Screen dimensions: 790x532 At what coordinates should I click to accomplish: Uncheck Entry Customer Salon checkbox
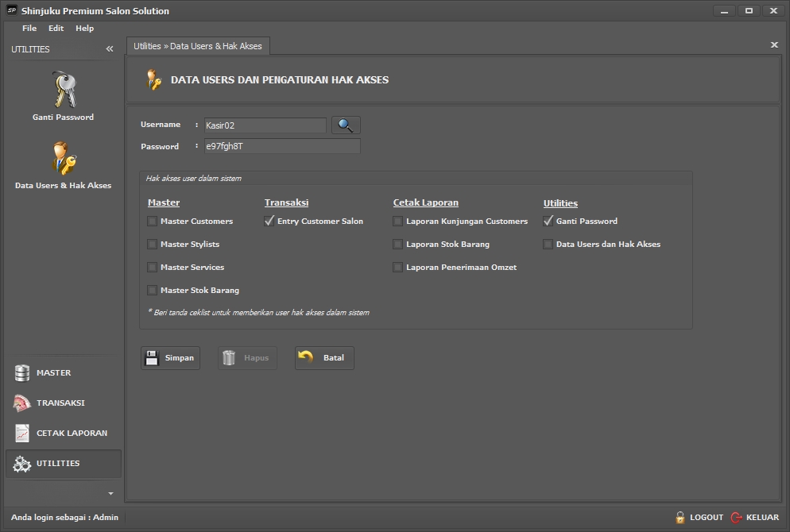[x=269, y=222]
